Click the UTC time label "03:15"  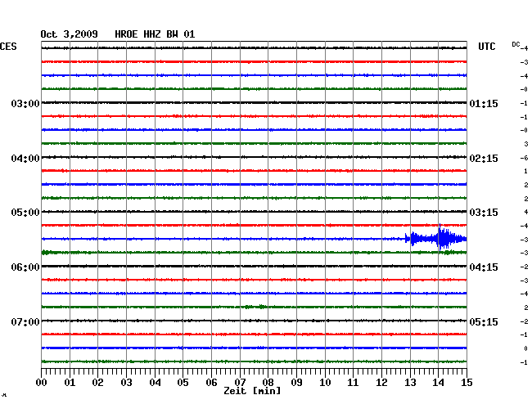[x=484, y=213]
